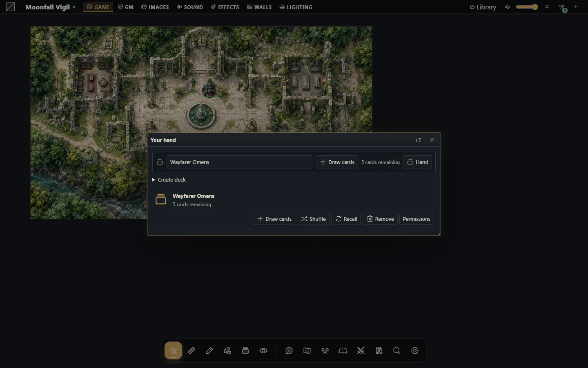The height and width of the screenshot is (368, 588).
Task: Toggle the mute speaker icon in top bar
Action: coord(508,7)
